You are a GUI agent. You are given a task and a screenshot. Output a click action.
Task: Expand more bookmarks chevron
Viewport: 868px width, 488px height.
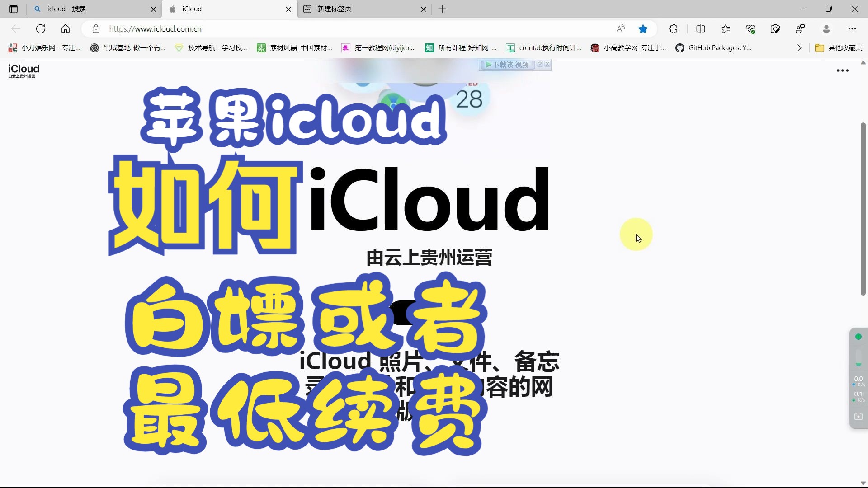pos(799,48)
